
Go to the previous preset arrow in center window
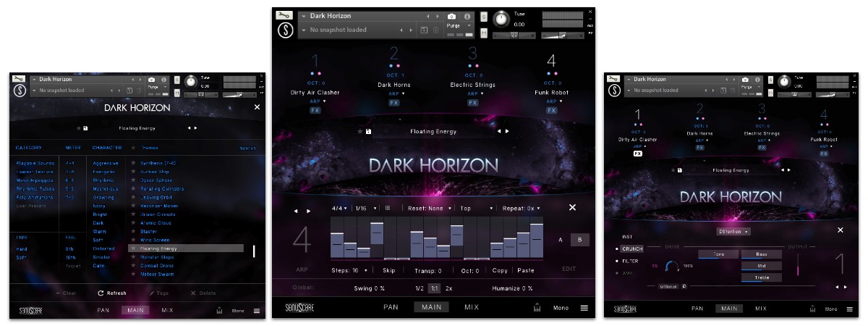[x=498, y=132]
